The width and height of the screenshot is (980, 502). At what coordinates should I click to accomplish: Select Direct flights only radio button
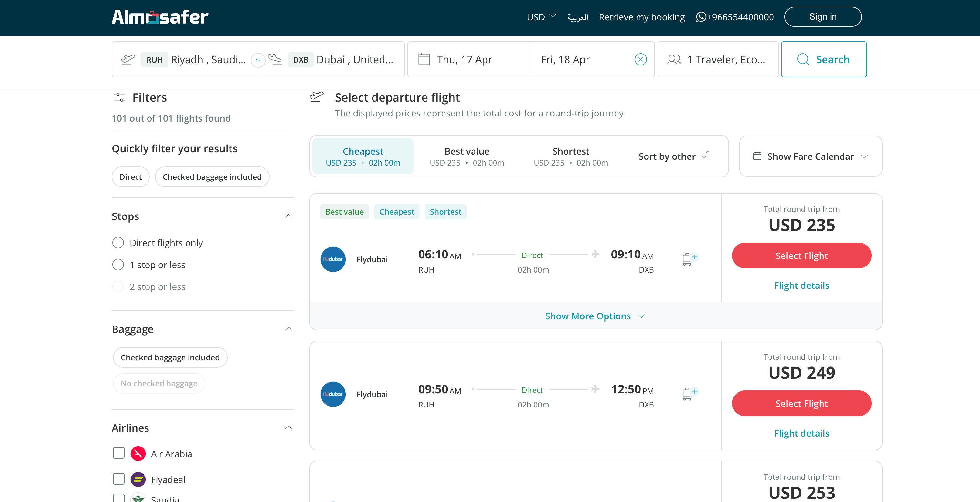click(118, 243)
